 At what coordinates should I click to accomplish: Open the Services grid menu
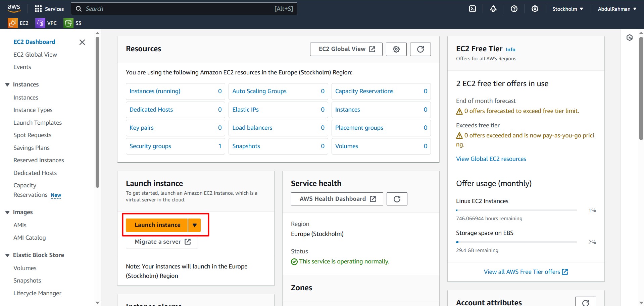[49, 9]
